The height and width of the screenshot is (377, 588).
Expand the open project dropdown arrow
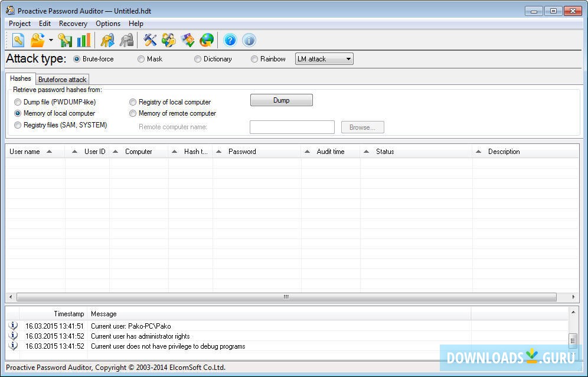pos(51,40)
